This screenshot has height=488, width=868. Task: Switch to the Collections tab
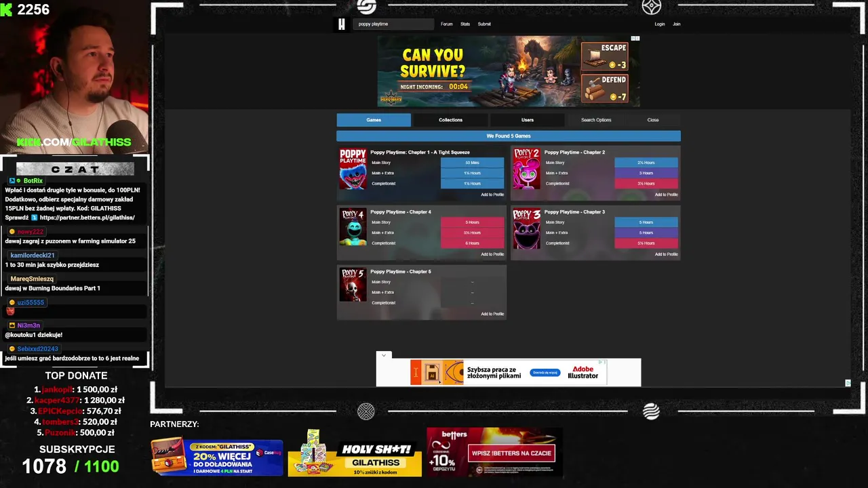coord(450,120)
